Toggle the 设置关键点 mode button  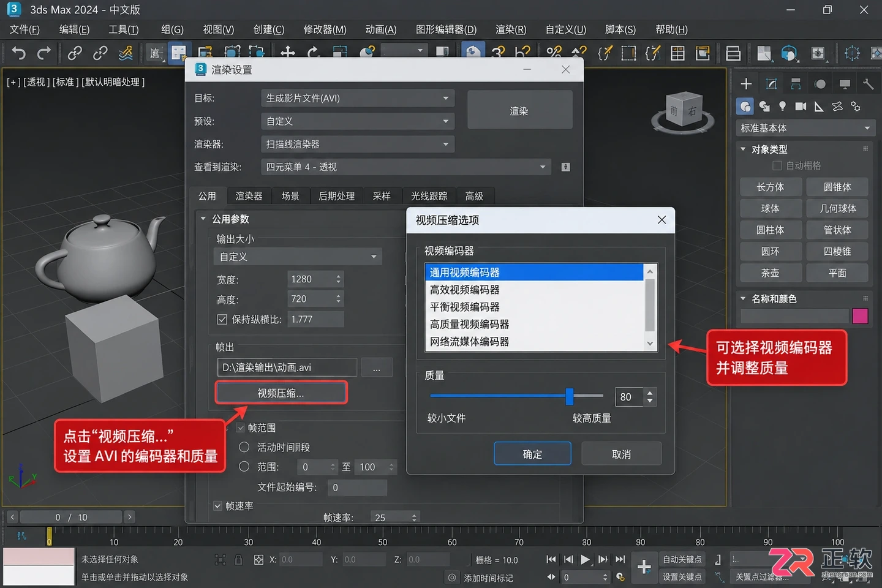[682, 577]
